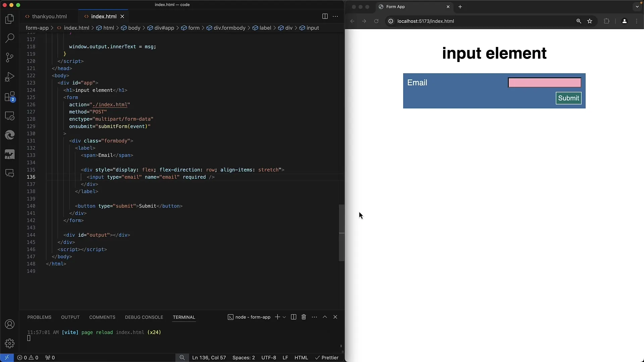This screenshot has width=644, height=362.
Task: Click the Source Control icon in sidebar
Action: coord(10,57)
